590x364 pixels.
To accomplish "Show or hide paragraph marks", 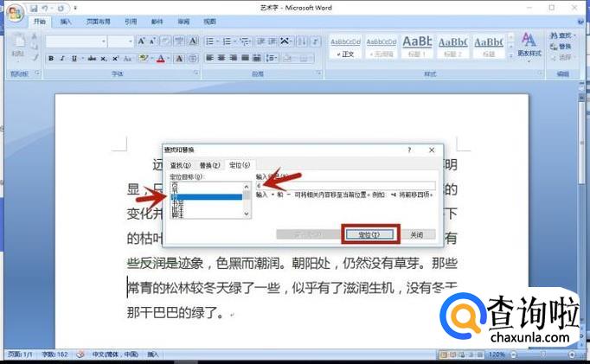I will (x=315, y=41).
